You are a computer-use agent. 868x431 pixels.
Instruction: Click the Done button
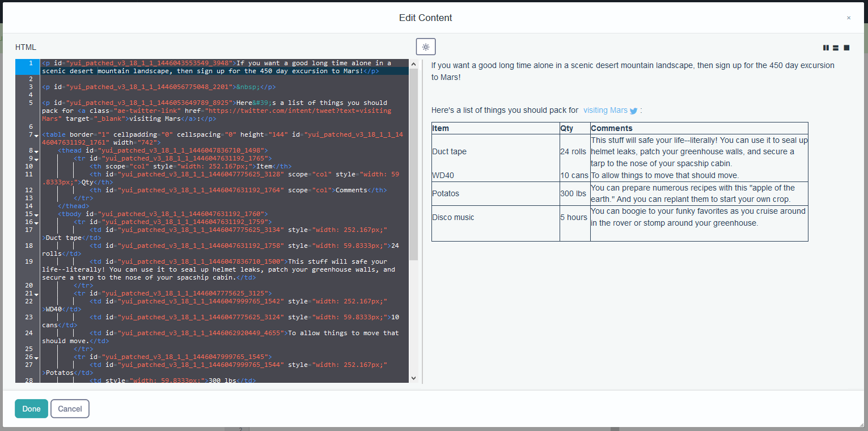pos(31,409)
